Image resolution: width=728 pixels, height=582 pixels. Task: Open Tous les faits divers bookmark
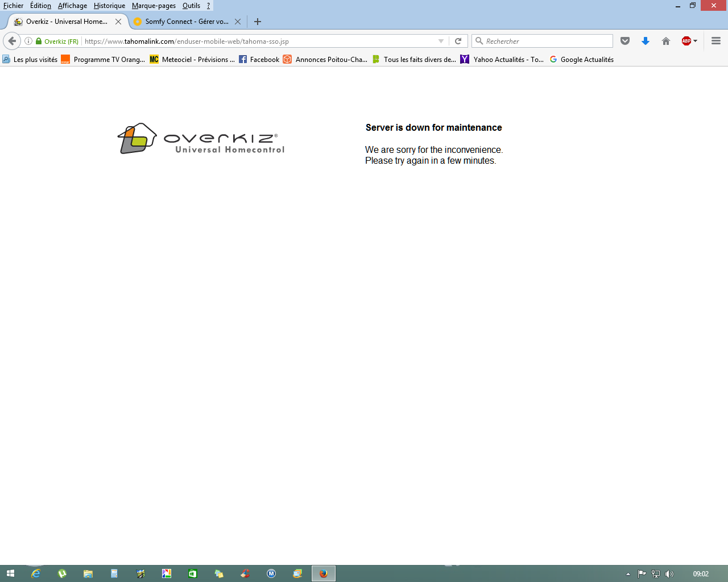pyautogui.click(x=414, y=59)
